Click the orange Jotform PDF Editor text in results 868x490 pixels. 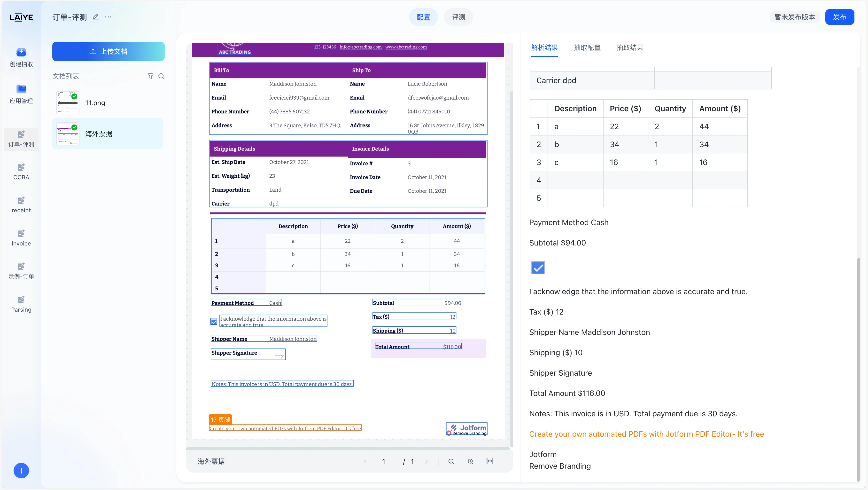(x=647, y=434)
